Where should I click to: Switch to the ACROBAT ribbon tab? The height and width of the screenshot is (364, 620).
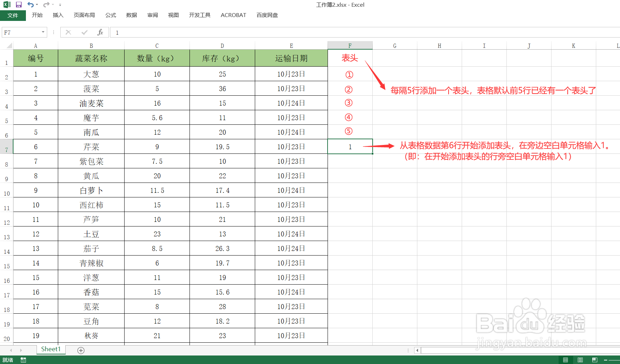coord(234,15)
